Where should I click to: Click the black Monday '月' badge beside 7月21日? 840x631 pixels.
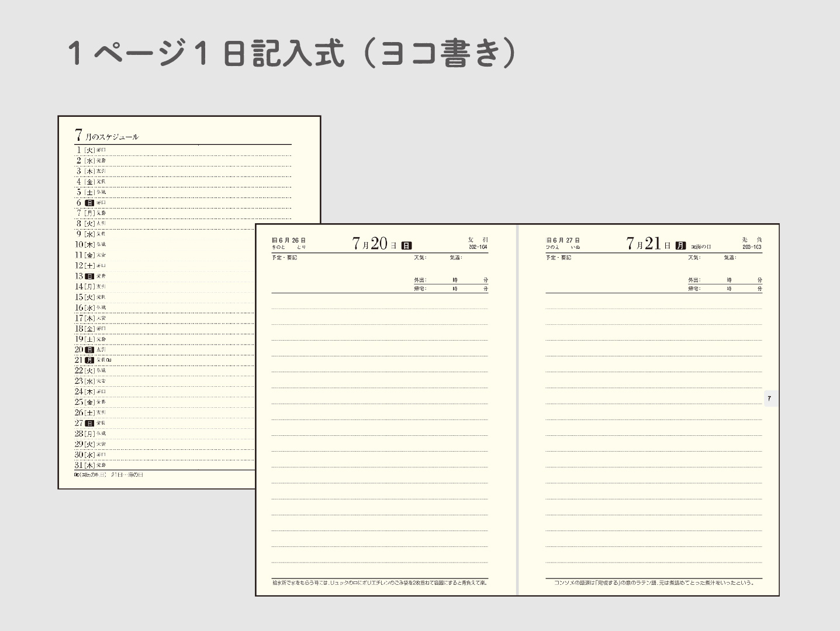tap(680, 246)
